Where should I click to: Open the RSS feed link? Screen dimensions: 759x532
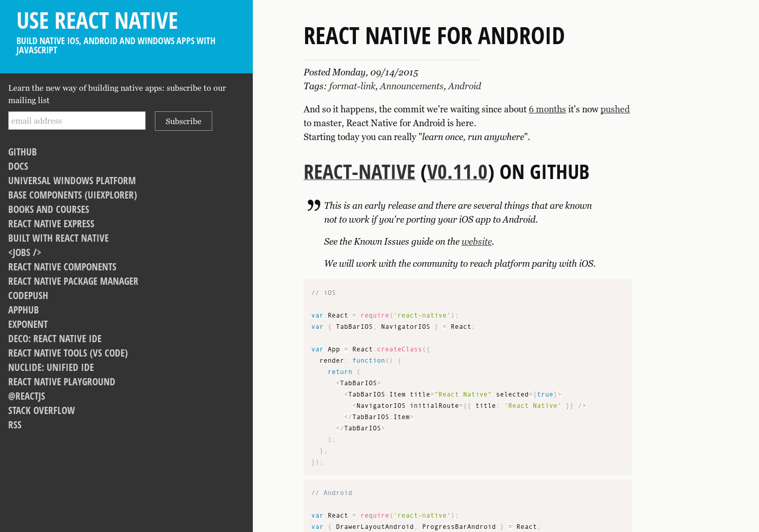tap(15, 425)
